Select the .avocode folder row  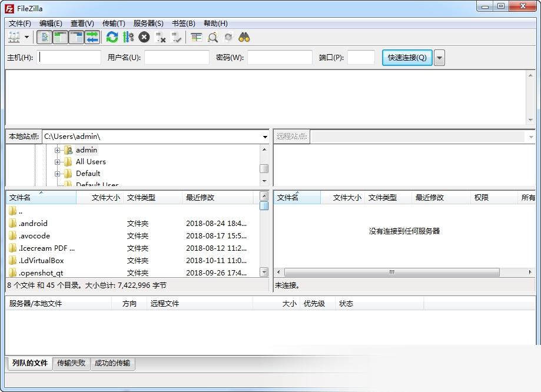pos(132,235)
